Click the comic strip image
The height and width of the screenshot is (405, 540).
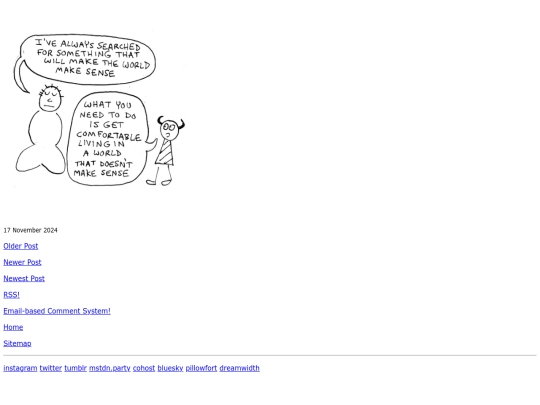pos(100,110)
